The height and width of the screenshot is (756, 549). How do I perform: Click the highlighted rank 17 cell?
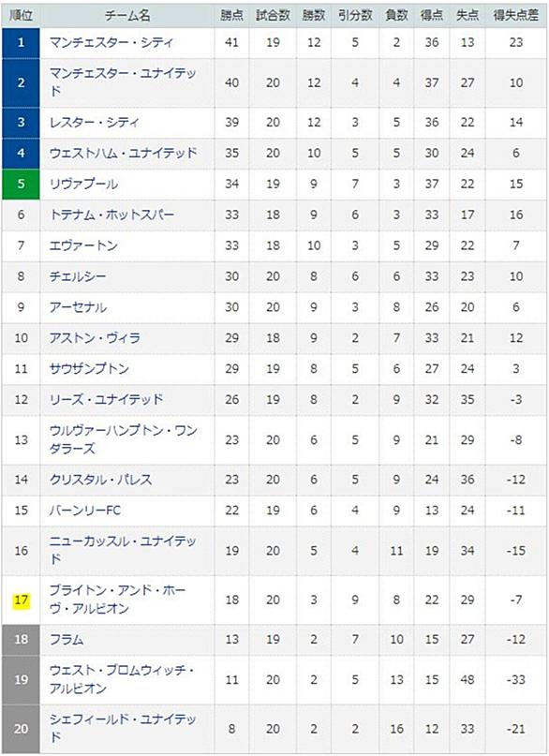click(21, 600)
